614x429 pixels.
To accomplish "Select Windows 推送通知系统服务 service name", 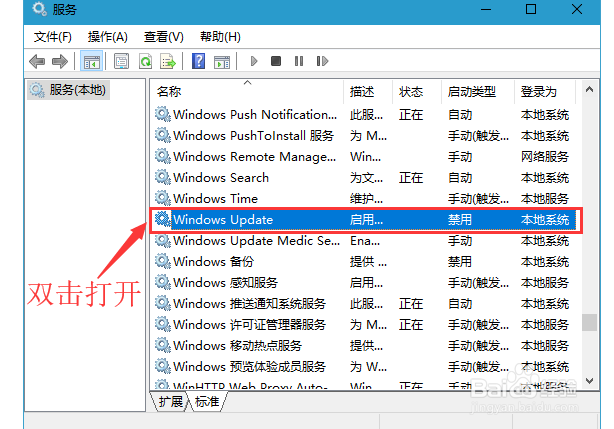I will pos(249,303).
